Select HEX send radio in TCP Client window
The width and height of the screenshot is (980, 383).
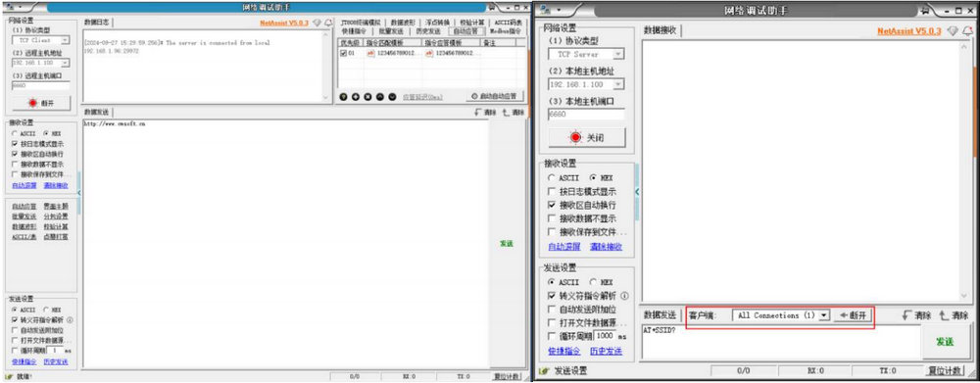[x=45, y=310]
